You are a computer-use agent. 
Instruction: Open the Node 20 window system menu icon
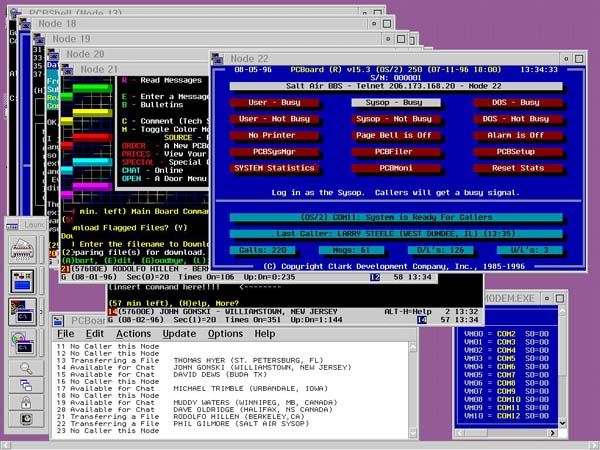tap(53, 54)
